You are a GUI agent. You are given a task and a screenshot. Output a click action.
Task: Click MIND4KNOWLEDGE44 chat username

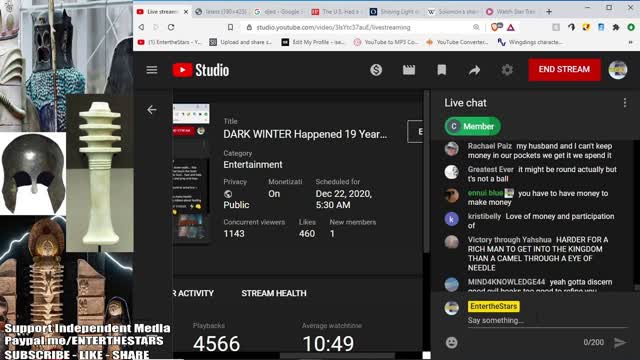tap(506, 282)
